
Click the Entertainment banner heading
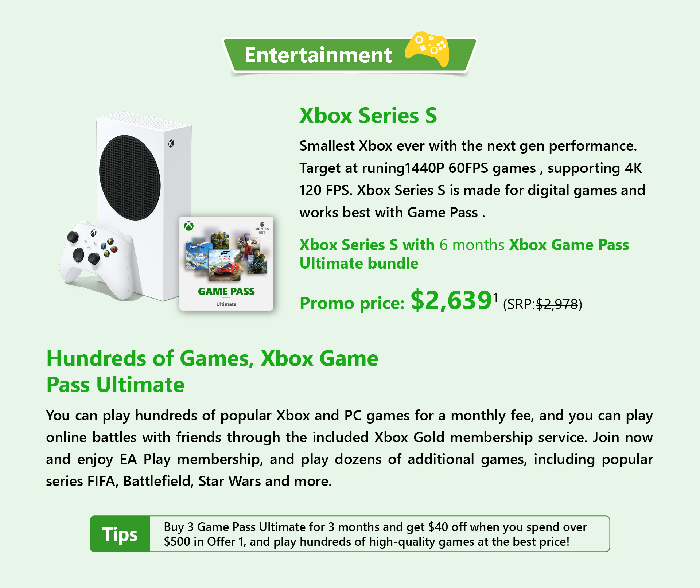point(318,55)
